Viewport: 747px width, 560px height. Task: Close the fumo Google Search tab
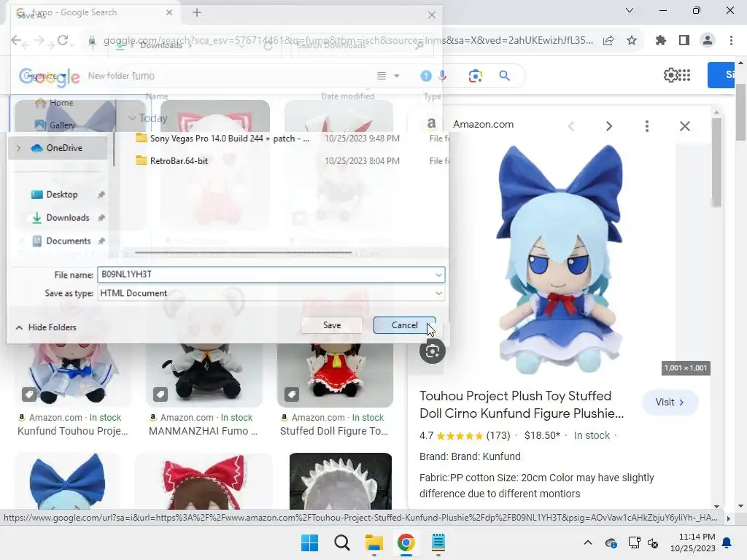[169, 12]
